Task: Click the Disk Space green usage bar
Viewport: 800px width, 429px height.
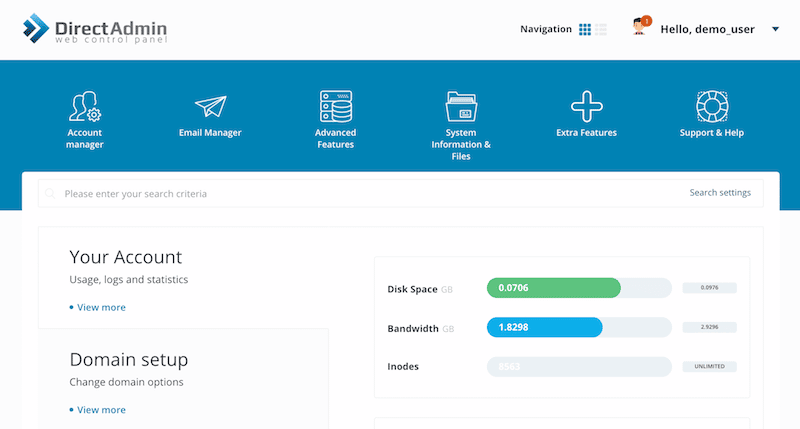Action: 554,288
